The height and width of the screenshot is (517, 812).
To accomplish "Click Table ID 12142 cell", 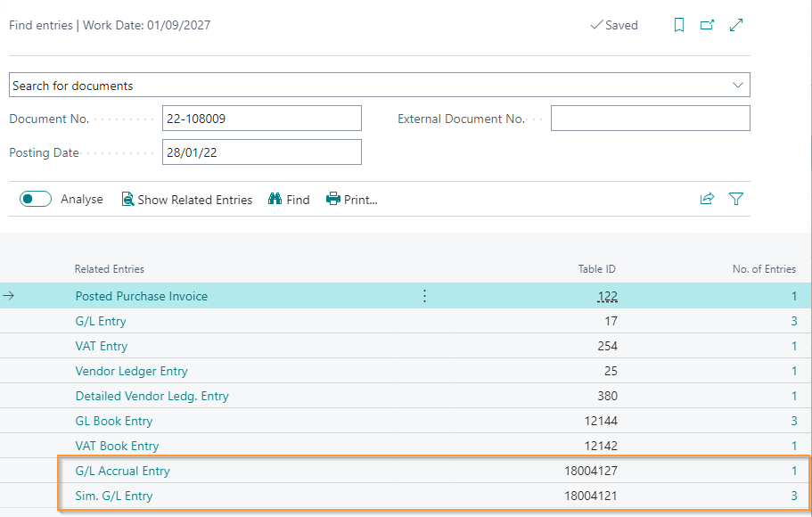I will (x=602, y=446).
